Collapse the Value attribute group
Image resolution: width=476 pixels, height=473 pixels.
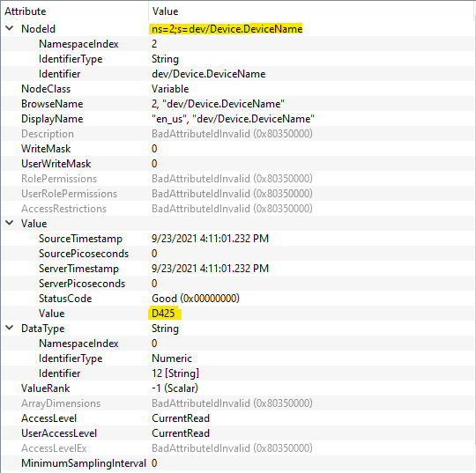click(x=10, y=224)
